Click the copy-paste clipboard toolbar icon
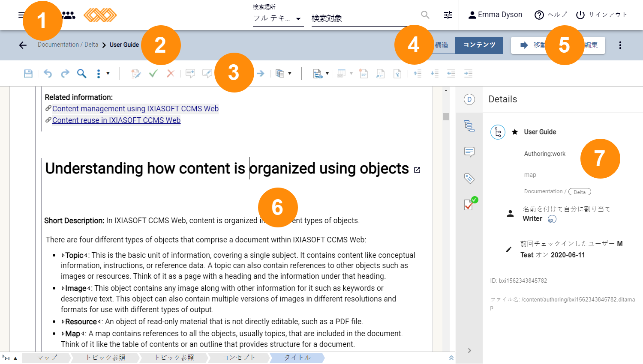 [280, 74]
